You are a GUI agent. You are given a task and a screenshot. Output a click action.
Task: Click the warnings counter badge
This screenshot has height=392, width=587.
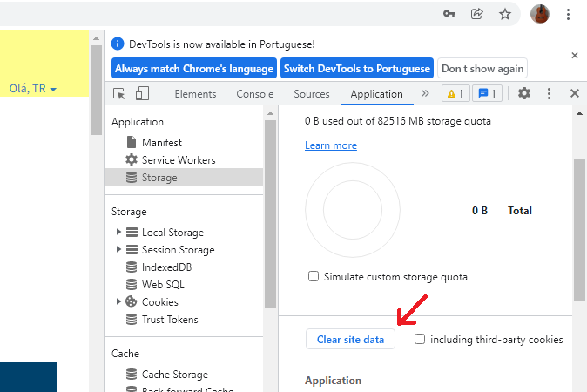pos(455,93)
